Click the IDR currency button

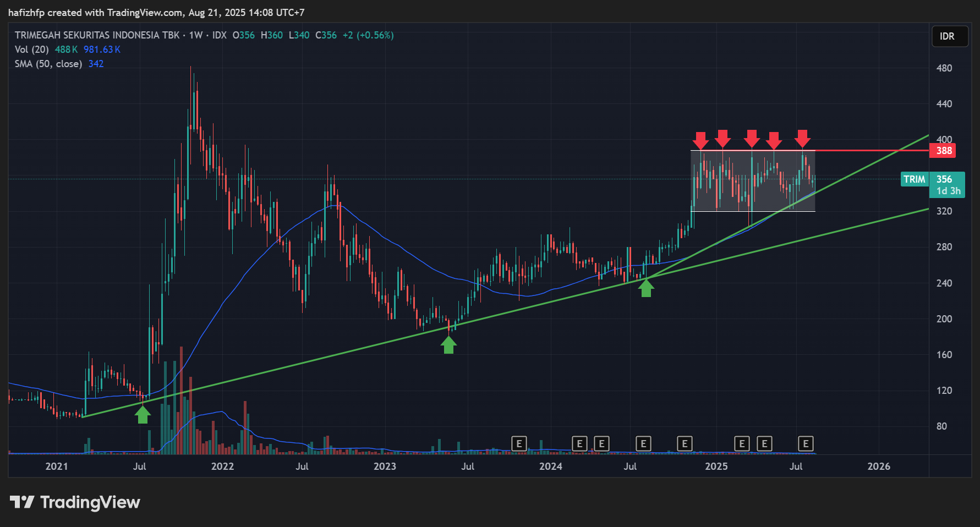click(x=950, y=36)
